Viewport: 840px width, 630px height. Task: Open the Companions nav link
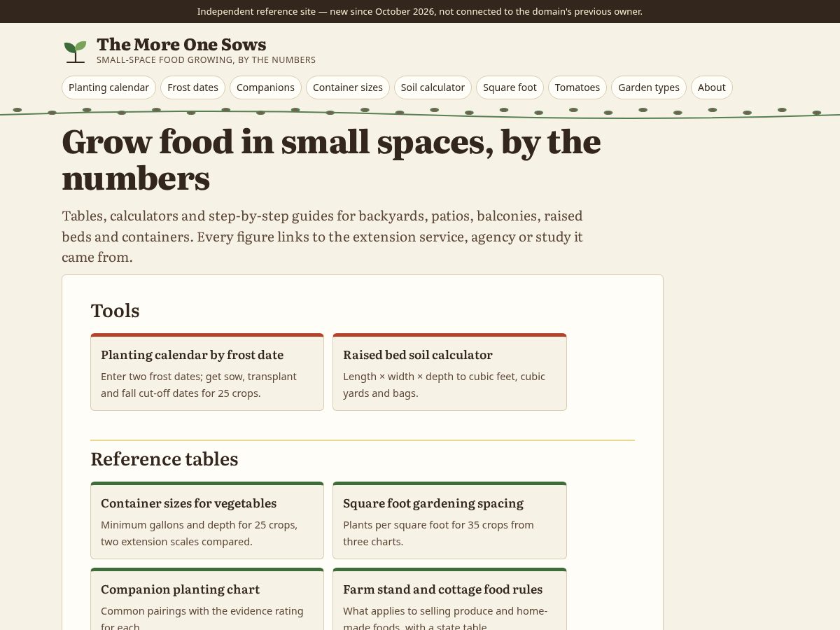265,87
